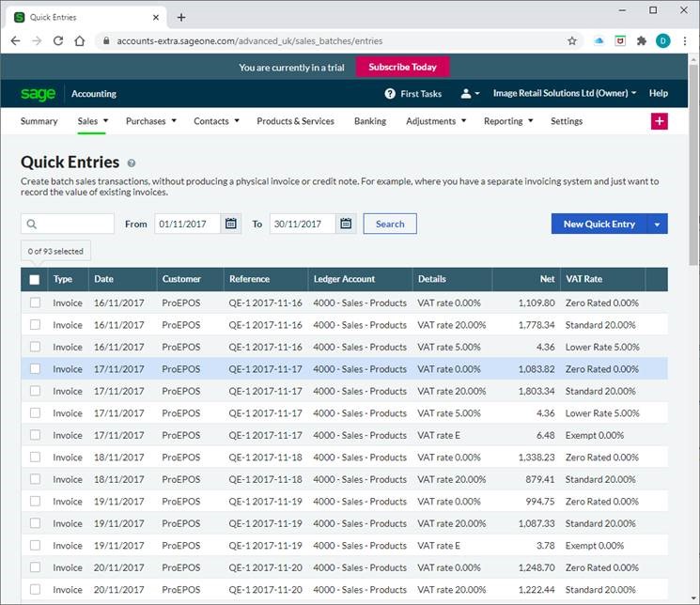700x605 pixels.
Task: Tick the select-all checkbox in table header
Action: (35, 279)
